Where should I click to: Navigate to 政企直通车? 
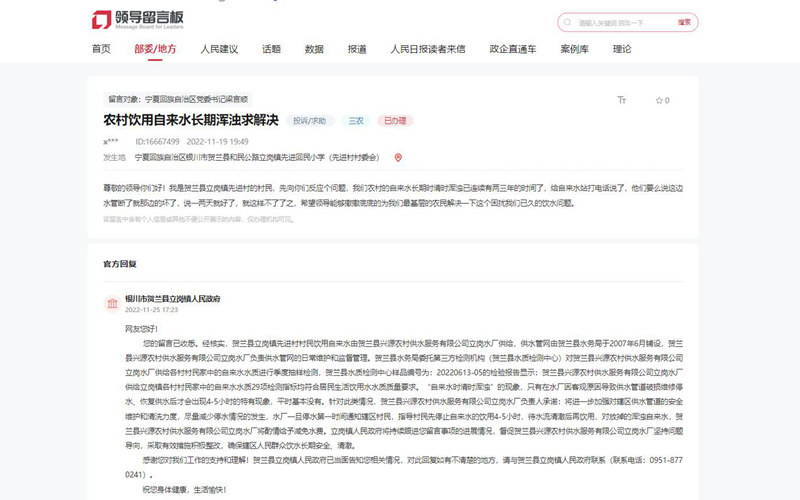[512, 48]
